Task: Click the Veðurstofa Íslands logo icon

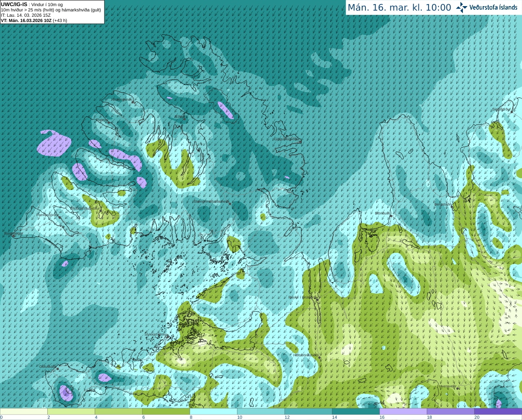Action: tap(461, 7)
